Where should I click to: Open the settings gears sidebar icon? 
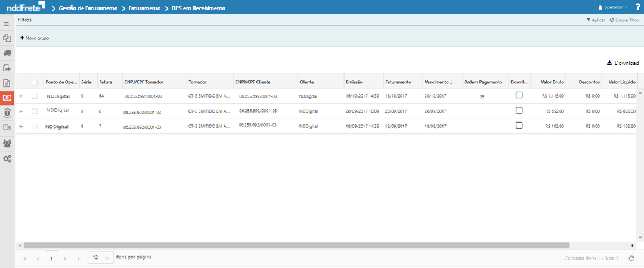point(7,159)
